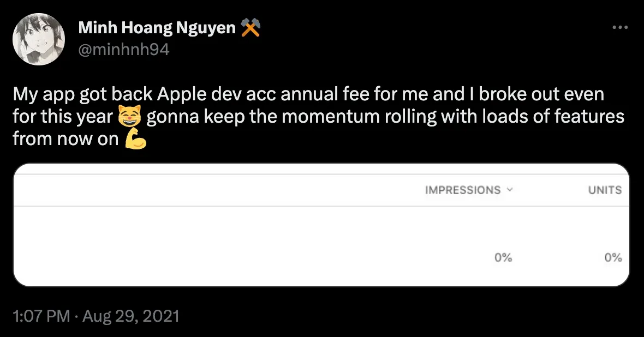Open Minh Hoang Nguyen's profile avatar
The height and width of the screenshot is (337, 644).
click(39, 39)
